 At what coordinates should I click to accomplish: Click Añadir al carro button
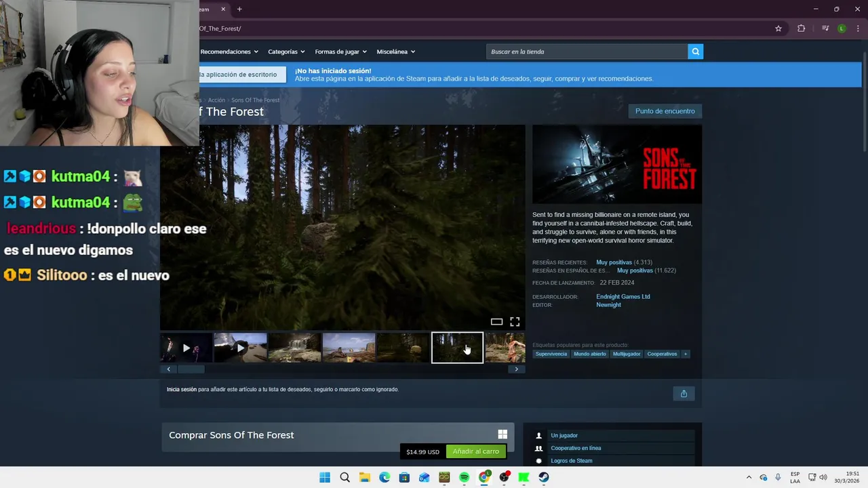coord(475,451)
